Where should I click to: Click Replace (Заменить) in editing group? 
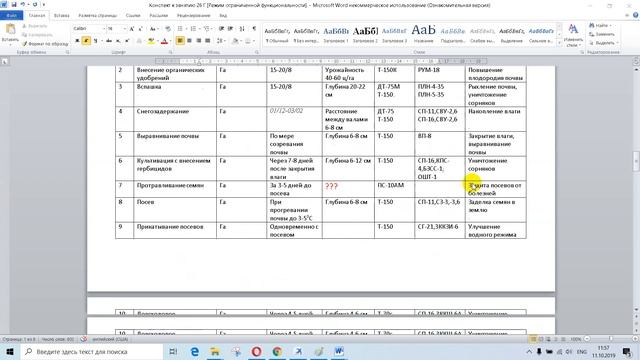(x=602, y=34)
